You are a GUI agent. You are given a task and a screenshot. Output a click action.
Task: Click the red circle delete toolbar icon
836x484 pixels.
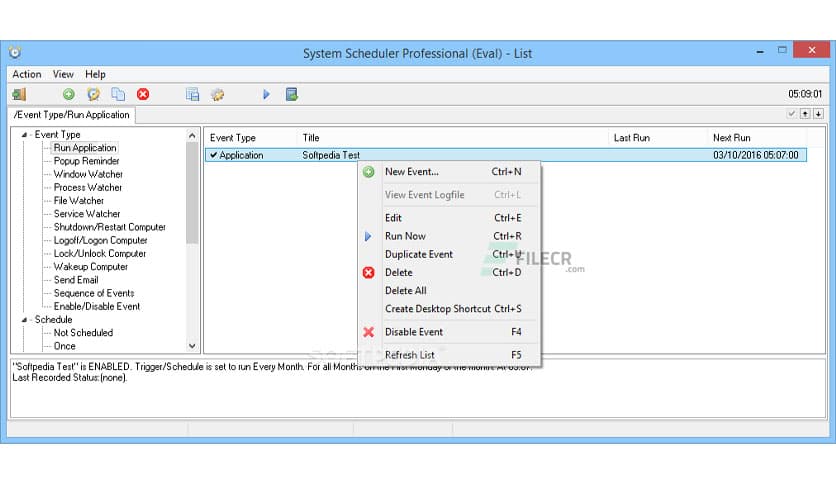click(x=143, y=94)
